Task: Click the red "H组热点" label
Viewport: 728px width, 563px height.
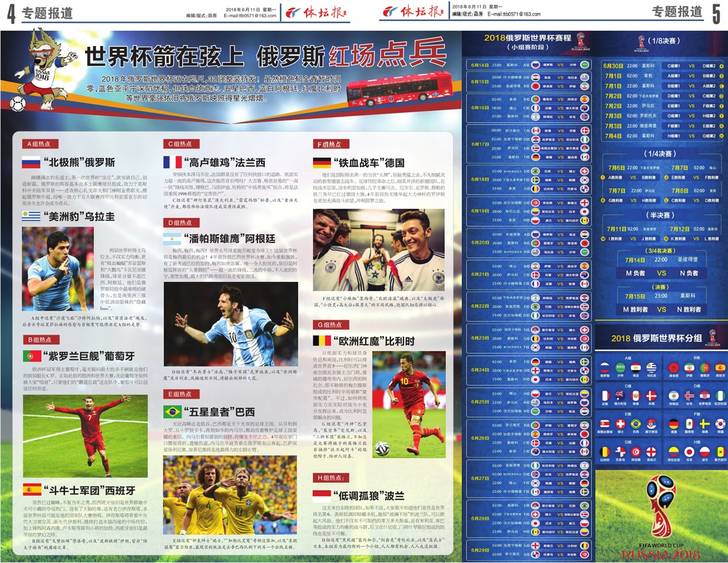Action: point(331,477)
